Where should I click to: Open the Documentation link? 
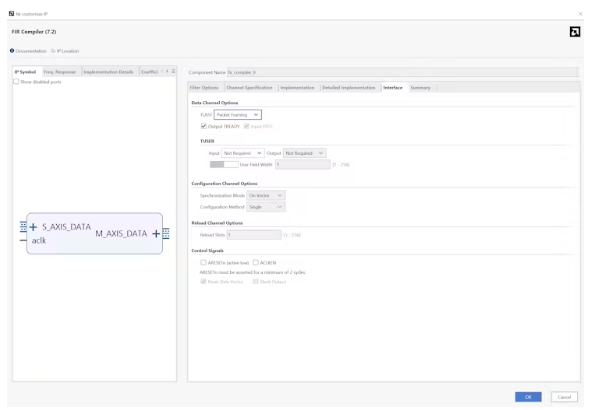(x=31, y=51)
